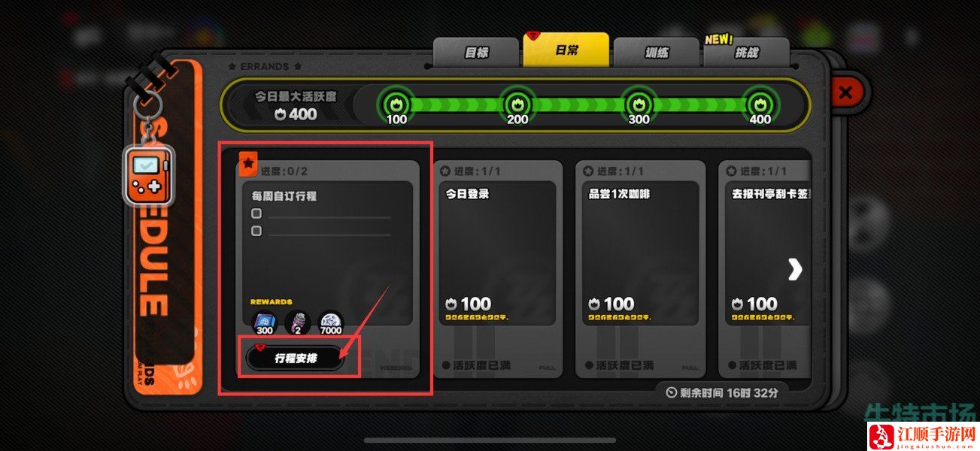
Task: Open the 挑战 tab marked NEW
Action: click(x=747, y=53)
